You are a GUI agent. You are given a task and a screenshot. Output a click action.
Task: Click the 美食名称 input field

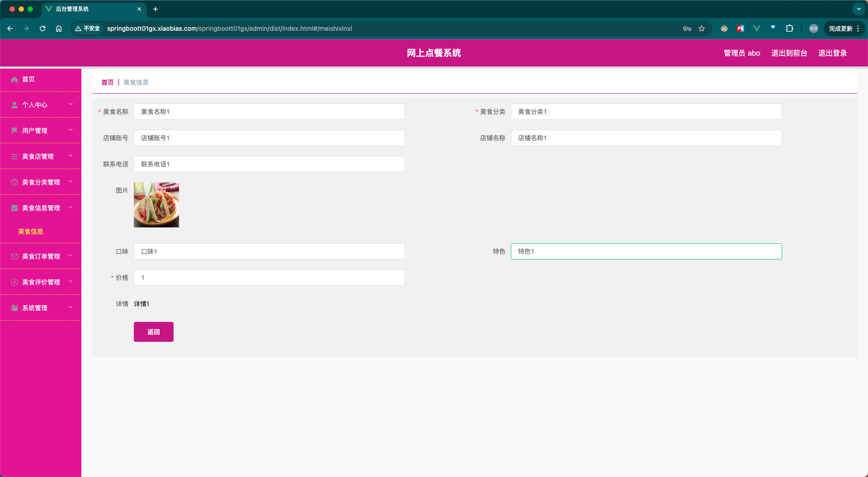tap(269, 112)
